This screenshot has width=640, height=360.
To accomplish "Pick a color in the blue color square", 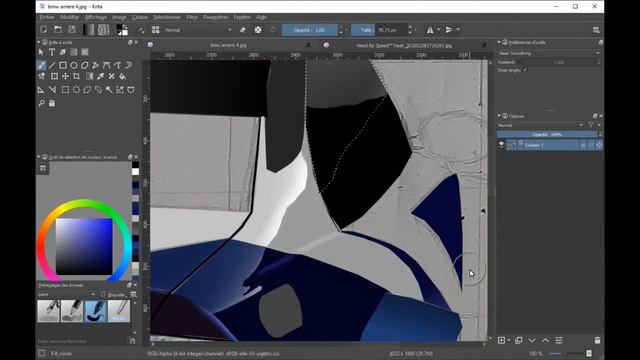I will 84,246.
